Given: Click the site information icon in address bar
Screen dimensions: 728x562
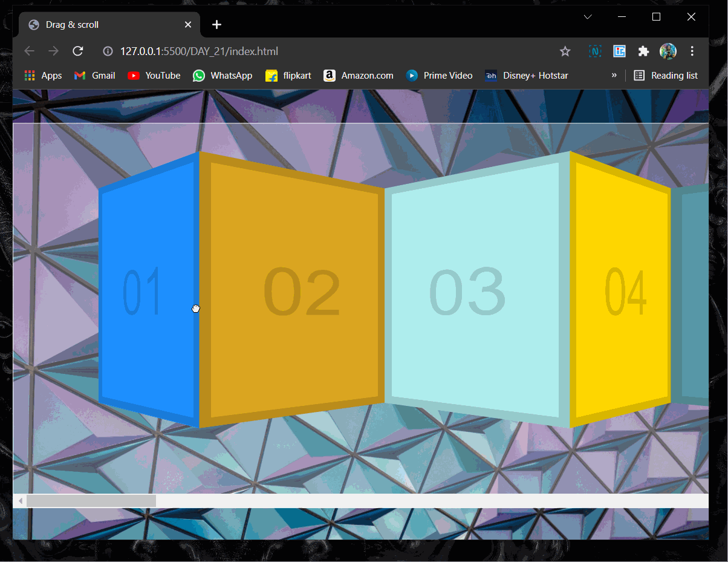Looking at the screenshot, I should (x=108, y=51).
